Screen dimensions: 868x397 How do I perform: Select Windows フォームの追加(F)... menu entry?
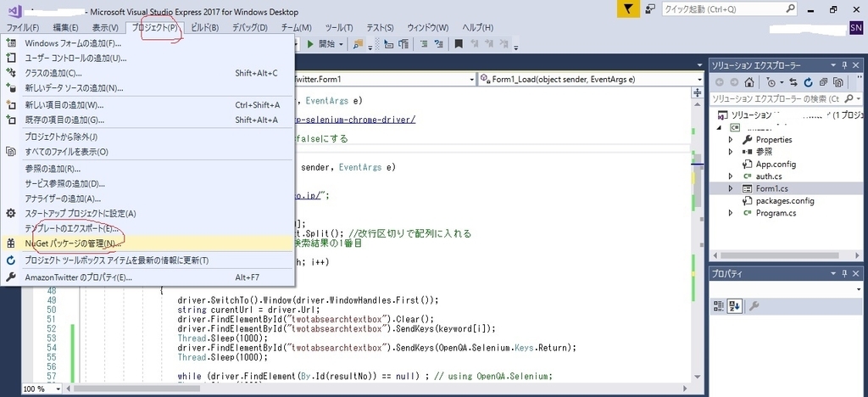[x=147, y=43]
